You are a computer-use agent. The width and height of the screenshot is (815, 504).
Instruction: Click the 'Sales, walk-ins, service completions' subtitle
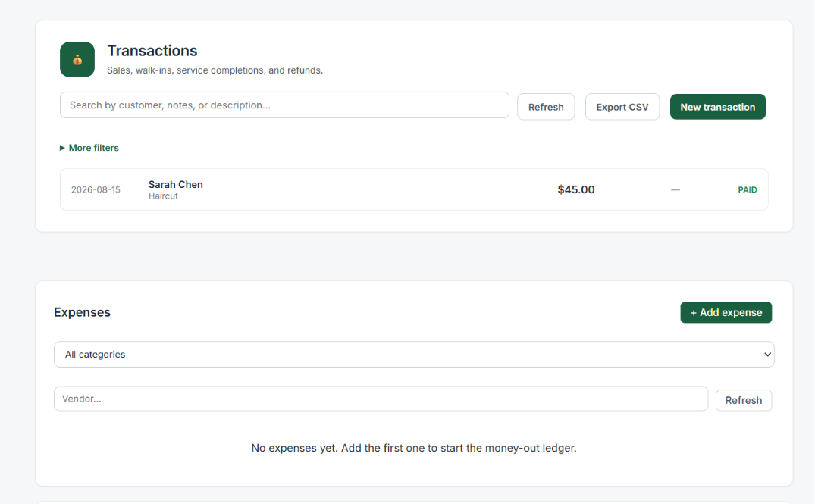[x=215, y=70]
